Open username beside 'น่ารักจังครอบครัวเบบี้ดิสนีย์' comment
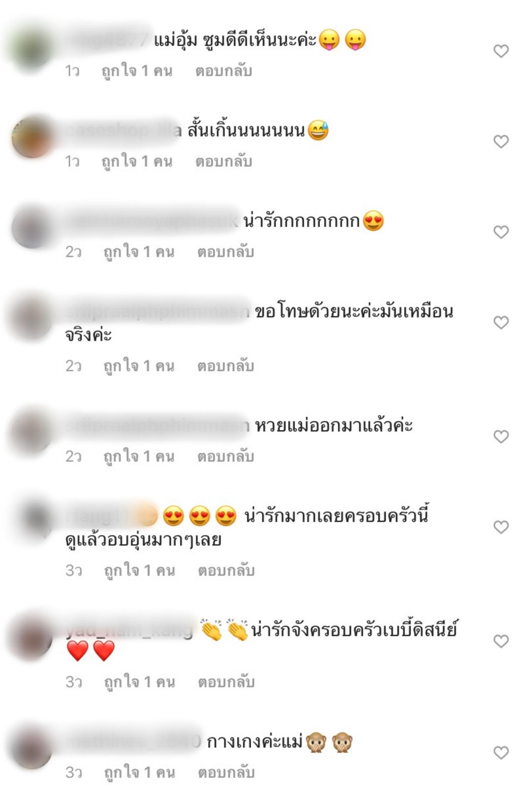Screen dimensions: 532x802 tap(130, 630)
